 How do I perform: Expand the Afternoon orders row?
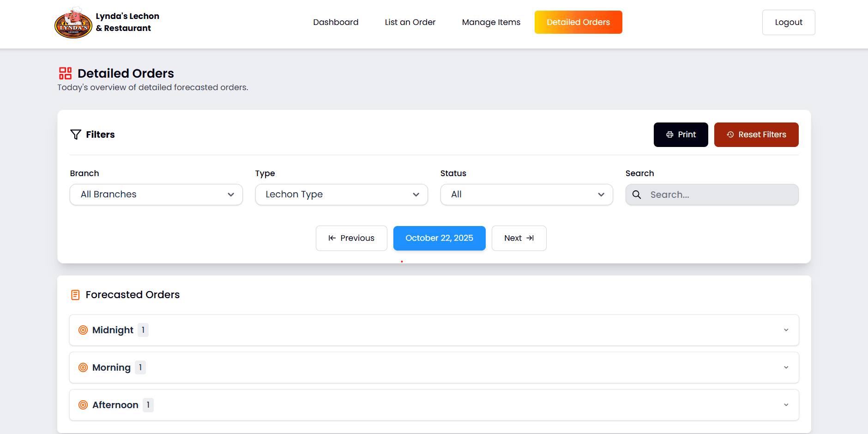[786, 405]
